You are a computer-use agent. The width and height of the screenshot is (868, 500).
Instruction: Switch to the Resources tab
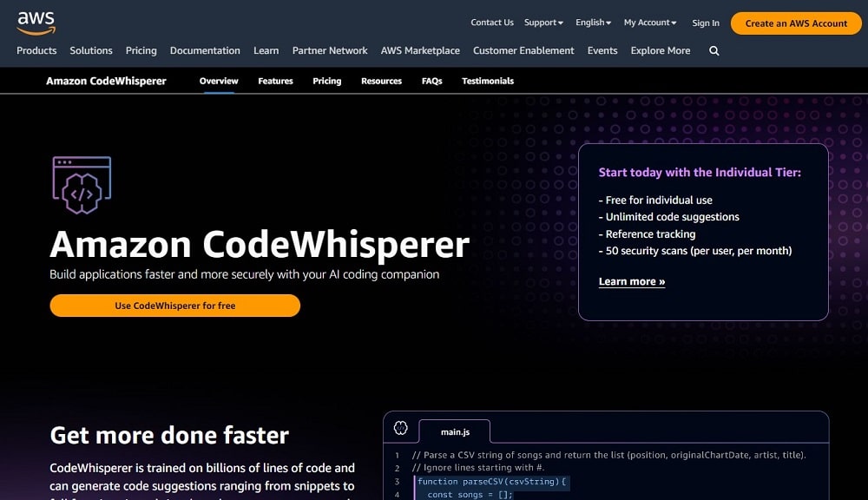point(381,81)
